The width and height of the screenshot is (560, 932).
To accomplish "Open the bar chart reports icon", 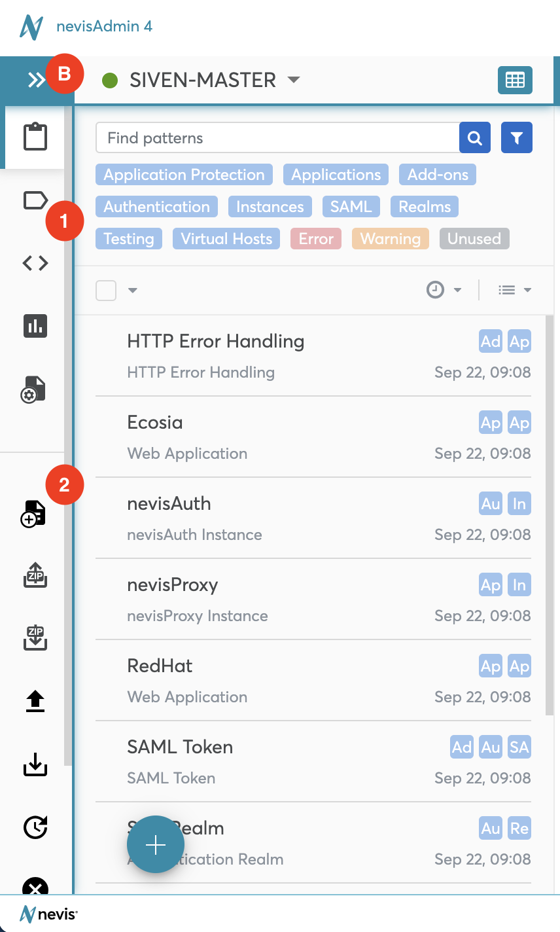I will click(35, 325).
